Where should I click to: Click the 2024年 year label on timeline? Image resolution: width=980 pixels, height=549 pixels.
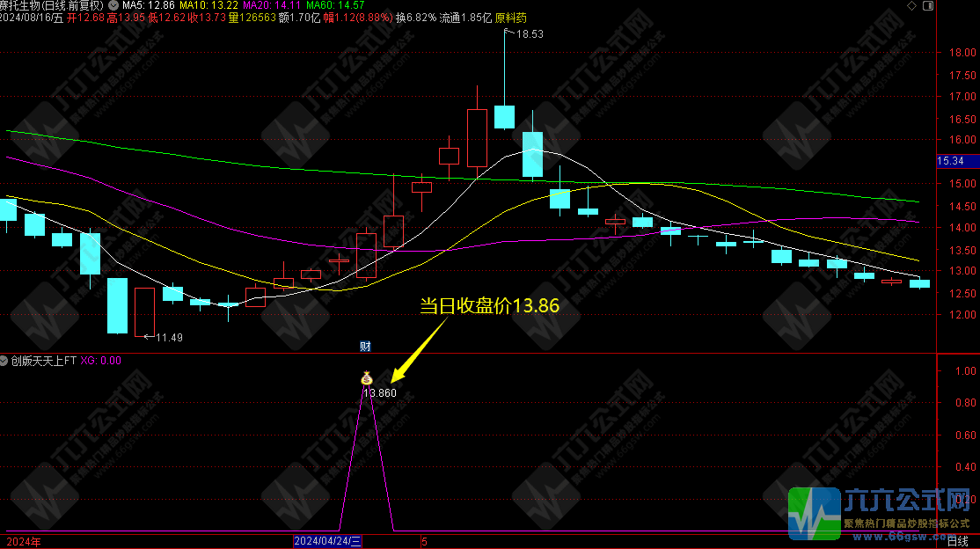(x=24, y=541)
